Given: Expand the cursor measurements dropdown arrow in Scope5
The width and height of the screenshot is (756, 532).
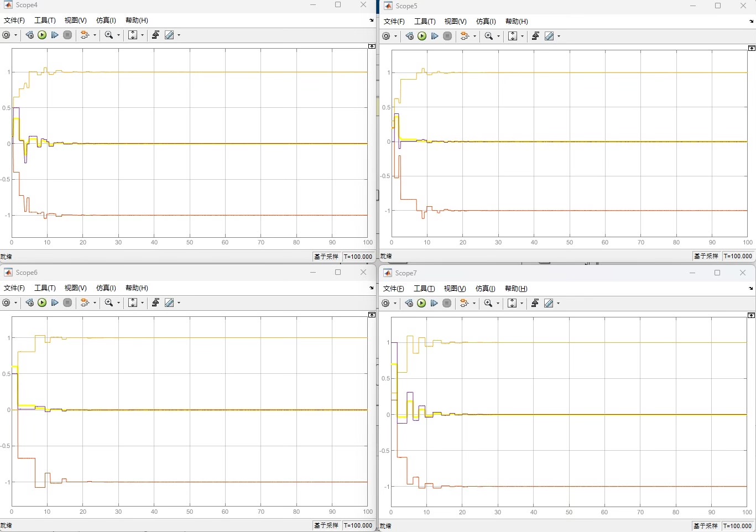Looking at the screenshot, I should click(559, 36).
